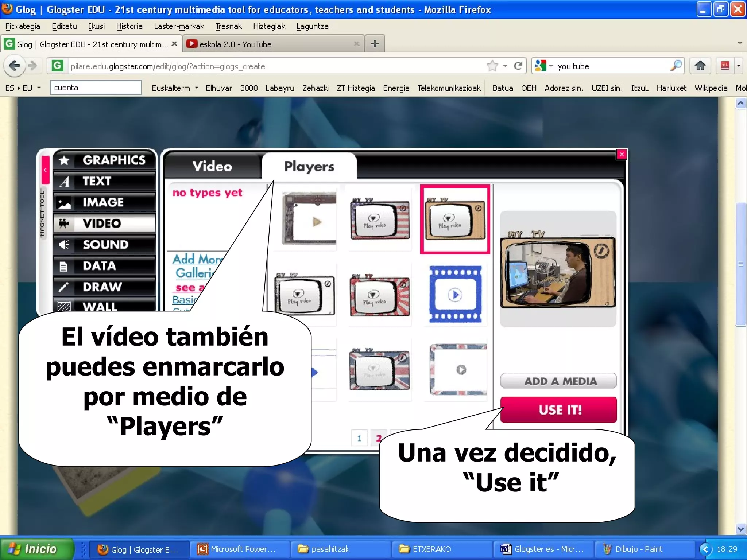
Task: Select the highlighted cardboard TV player
Action: [x=455, y=219]
